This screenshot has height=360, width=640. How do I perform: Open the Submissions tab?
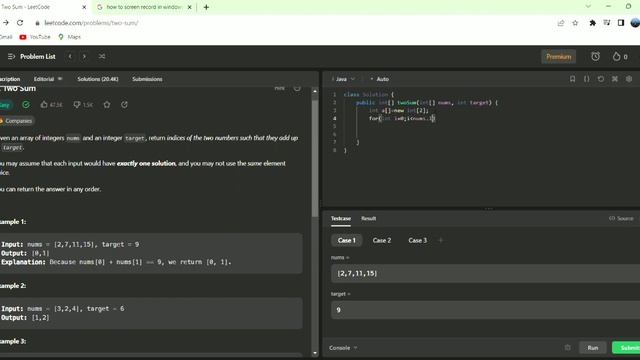click(x=147, y=79)
